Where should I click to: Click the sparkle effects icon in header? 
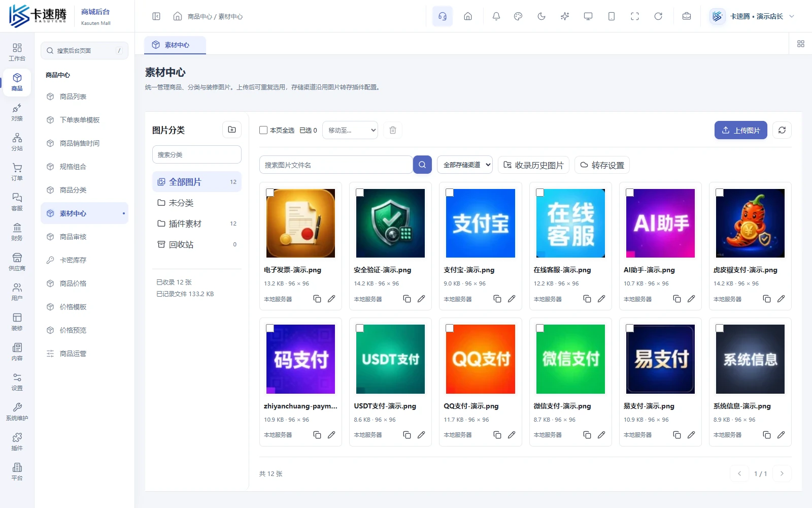[565, 16]
